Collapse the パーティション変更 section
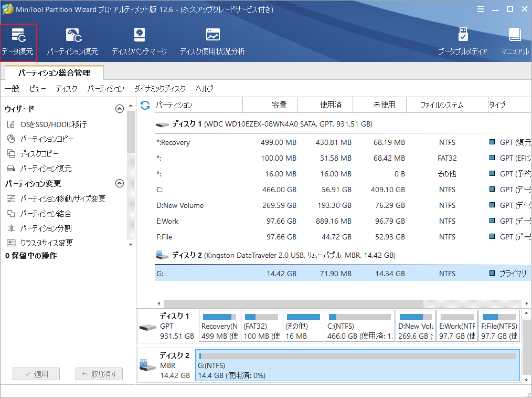Viewport: 532px width, 398px height. [119, 184]
